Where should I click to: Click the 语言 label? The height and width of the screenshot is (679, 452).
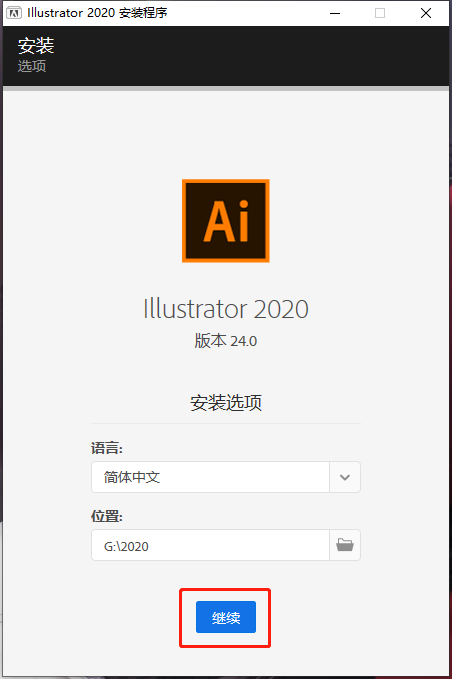coord(107,448)
